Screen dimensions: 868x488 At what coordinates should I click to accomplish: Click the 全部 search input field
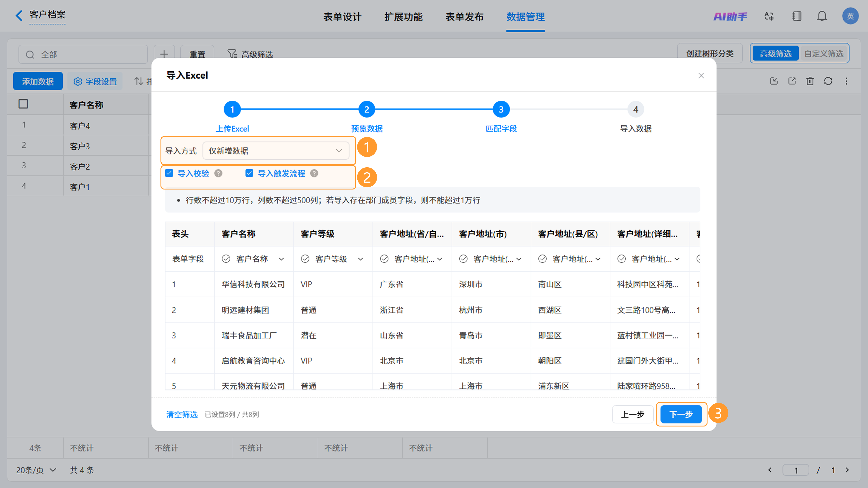tap(83, 54)
